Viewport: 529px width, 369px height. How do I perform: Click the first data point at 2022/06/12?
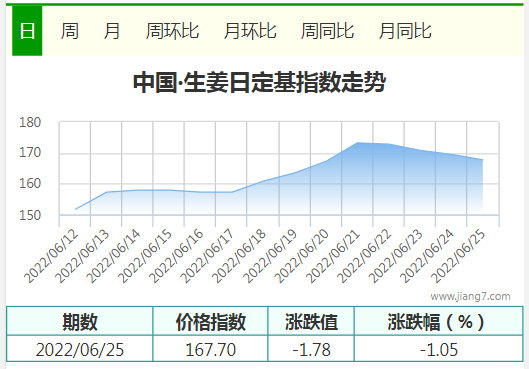click(75, 209)
